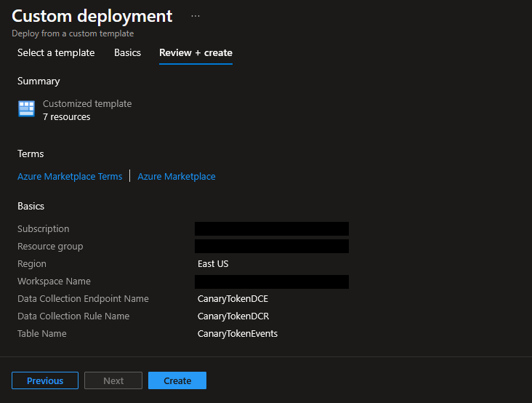Image resolution: width=532 pixels, height=403 pixels.
Task: Click the Customized template label
Action: pos(87,103)
